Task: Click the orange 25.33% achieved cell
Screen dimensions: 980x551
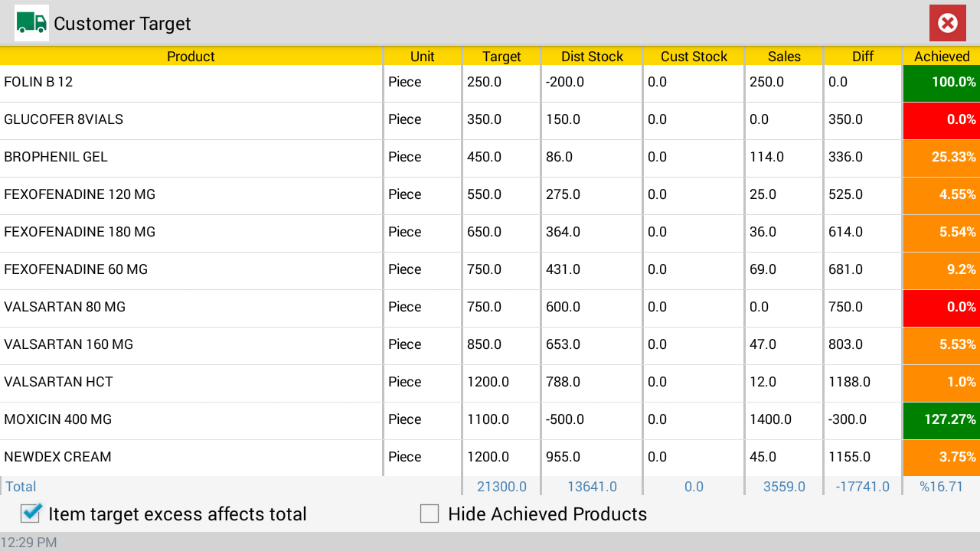Action: pyautogui.click(x=942, y=158)
